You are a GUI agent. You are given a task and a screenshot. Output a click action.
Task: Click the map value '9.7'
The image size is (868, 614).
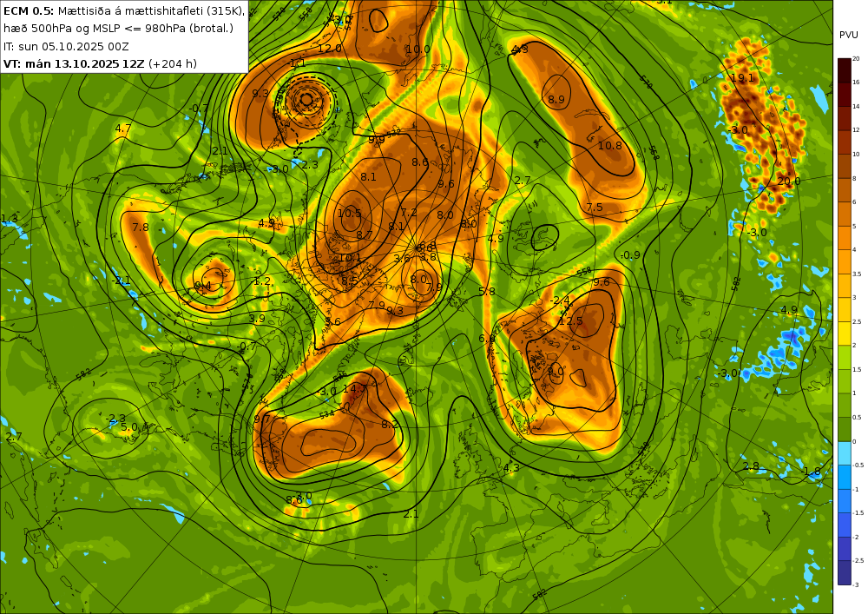[x=262, y=419]
